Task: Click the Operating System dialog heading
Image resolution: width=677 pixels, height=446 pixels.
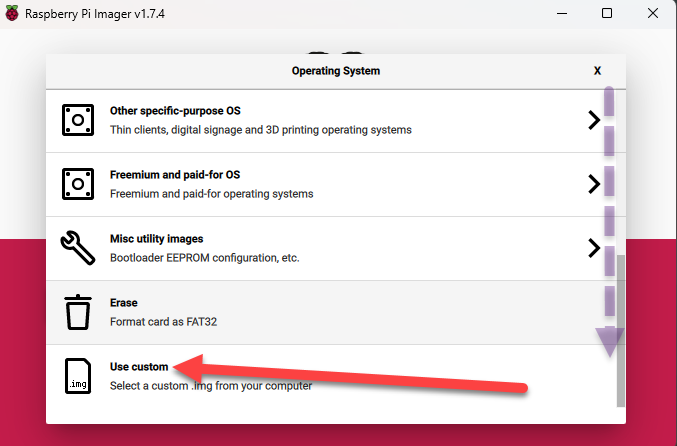Action: tap(335, 71)
